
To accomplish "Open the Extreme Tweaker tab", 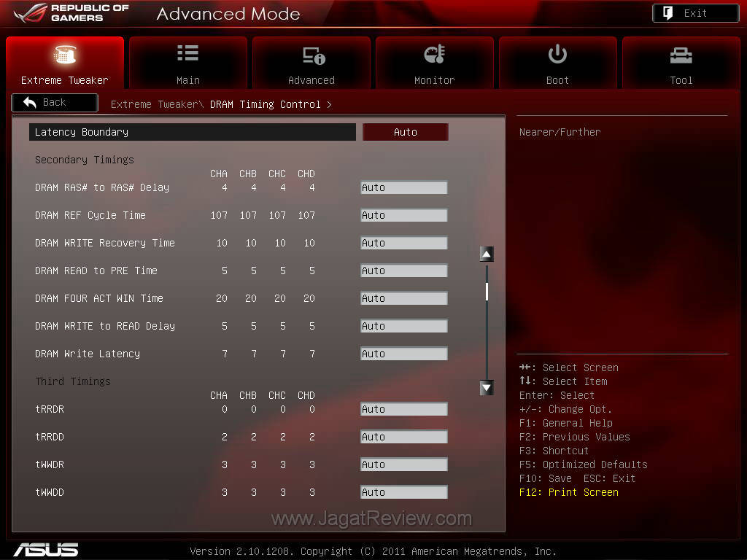I will (65, 63).
